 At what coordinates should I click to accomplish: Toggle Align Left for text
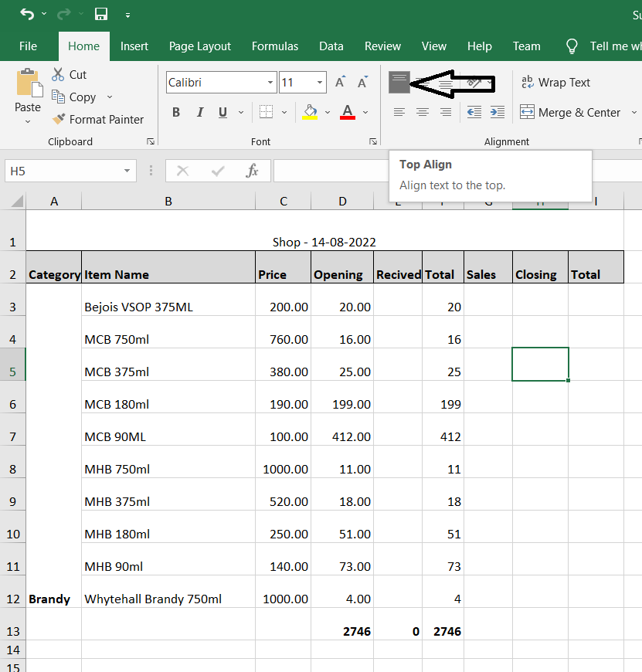coord(399,112)
